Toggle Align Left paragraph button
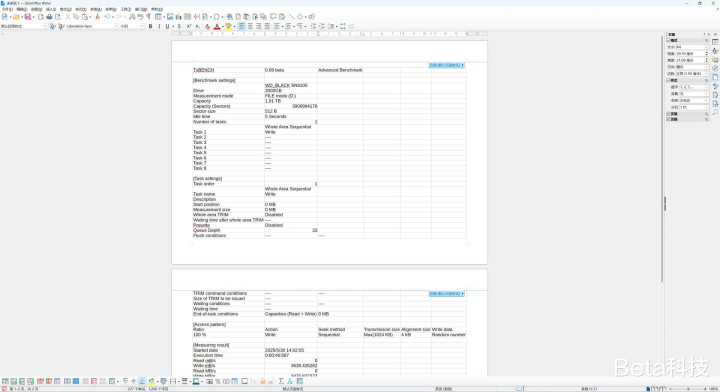720x392 pixels. 241,26
